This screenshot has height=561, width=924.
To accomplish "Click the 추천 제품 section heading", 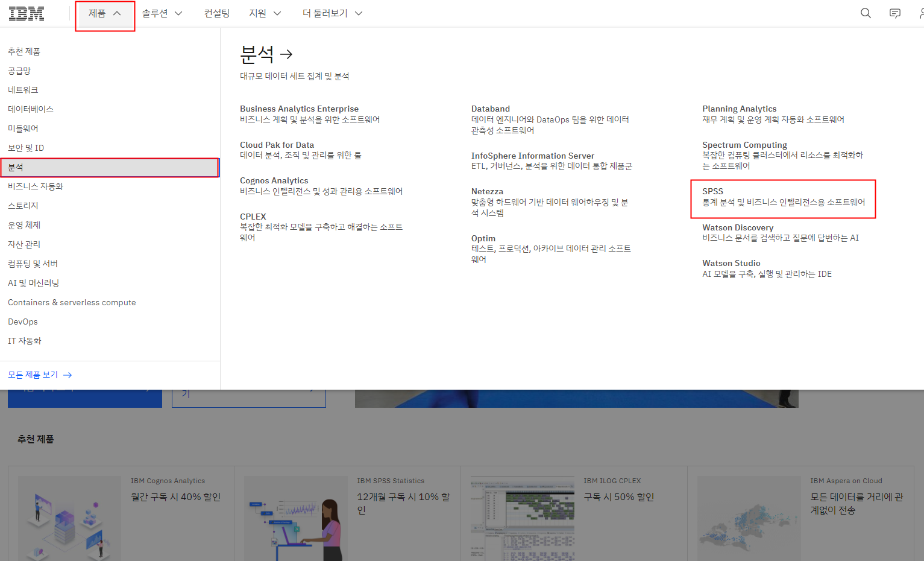I will [36, 439].
